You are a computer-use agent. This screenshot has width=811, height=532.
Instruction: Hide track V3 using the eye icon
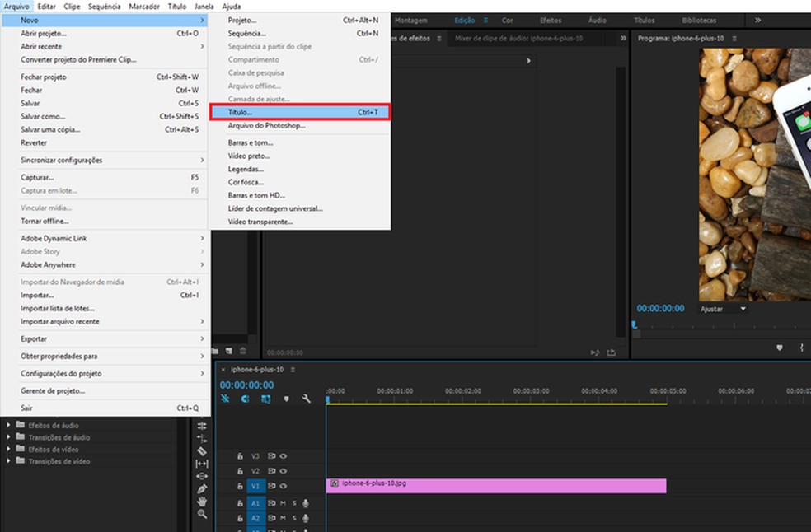(x=284, y=455)
